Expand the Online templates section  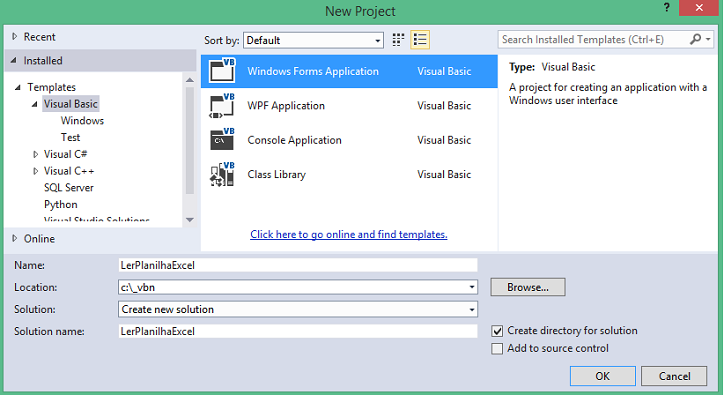click(15, 238)
